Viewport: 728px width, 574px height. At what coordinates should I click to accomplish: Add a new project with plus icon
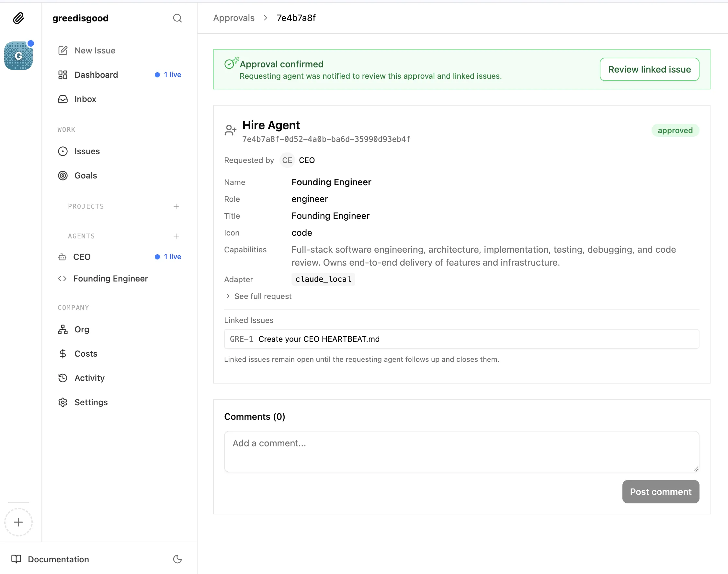tap(176, 206)
